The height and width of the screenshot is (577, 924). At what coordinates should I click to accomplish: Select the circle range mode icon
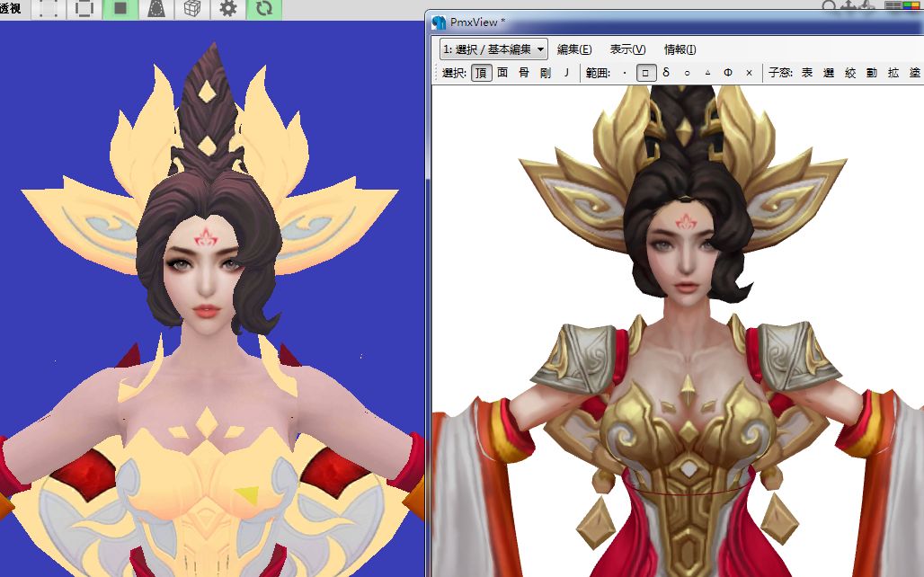pos(687,73)
